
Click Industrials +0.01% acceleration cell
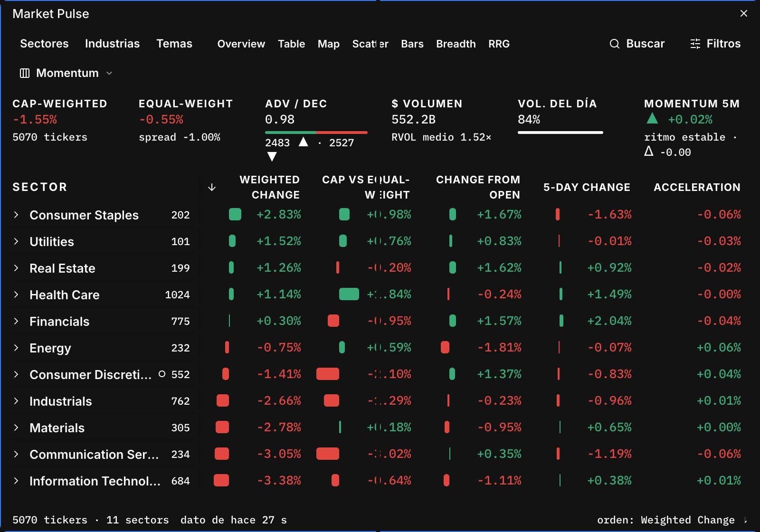[719, 401]
